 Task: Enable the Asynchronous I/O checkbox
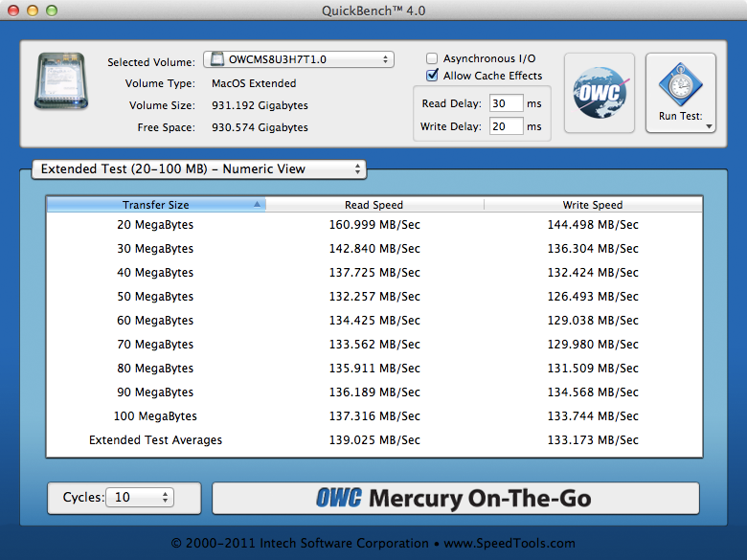[433, 58]
